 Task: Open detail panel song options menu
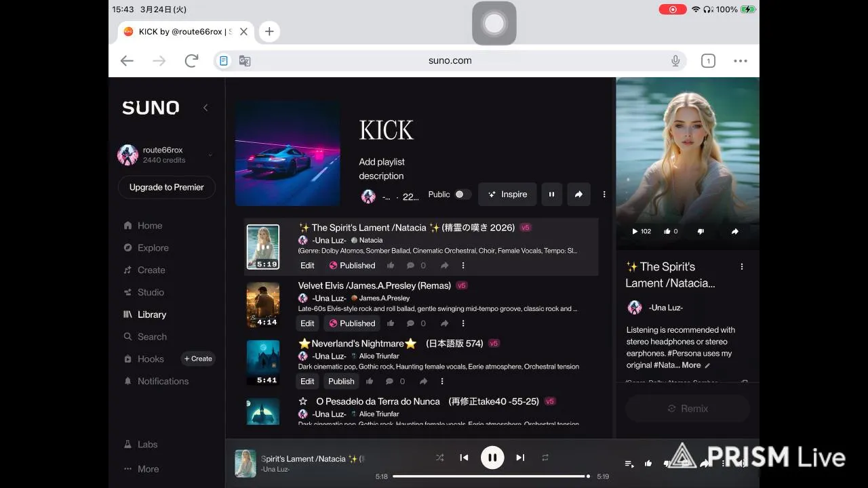pyautogui.click(x=742, y=267)
